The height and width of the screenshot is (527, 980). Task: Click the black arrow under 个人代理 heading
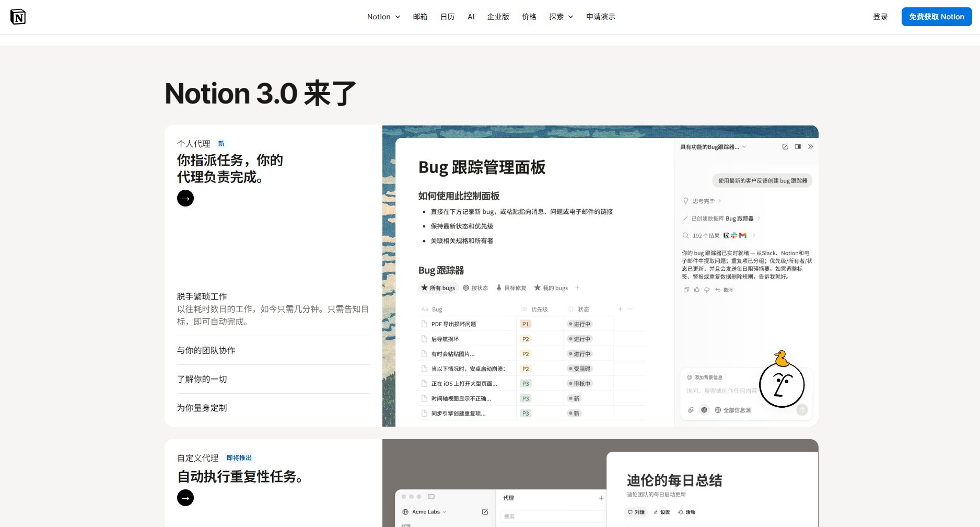tap(185, 198)
